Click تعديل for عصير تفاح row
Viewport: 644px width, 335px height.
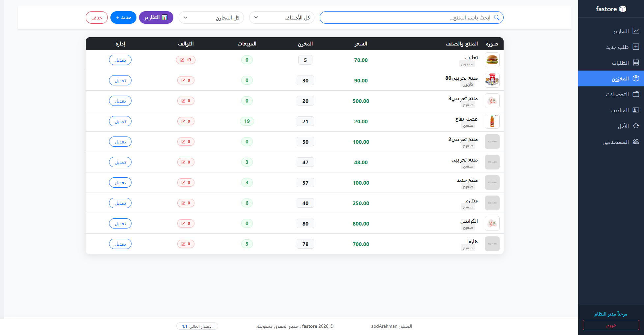click(x=120, y=121)
